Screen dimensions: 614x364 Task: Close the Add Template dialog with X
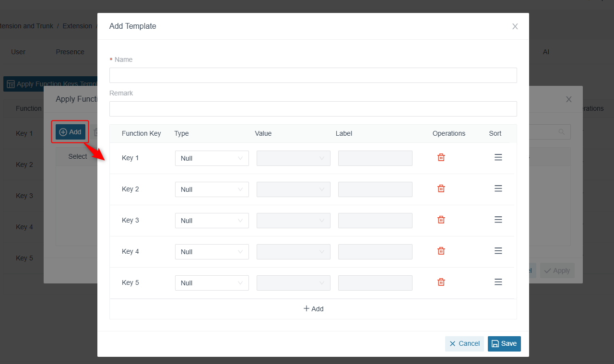click(515, 26)
